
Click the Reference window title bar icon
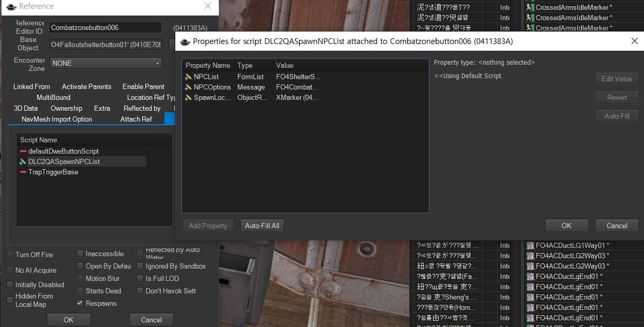point(11,7)
